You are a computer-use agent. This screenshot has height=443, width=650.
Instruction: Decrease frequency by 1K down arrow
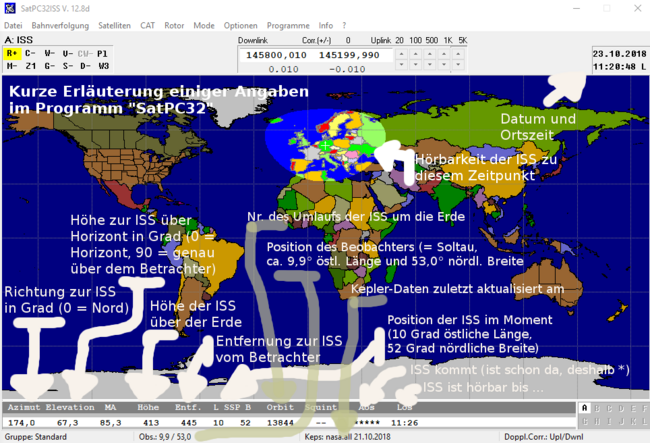coord(444,65)
